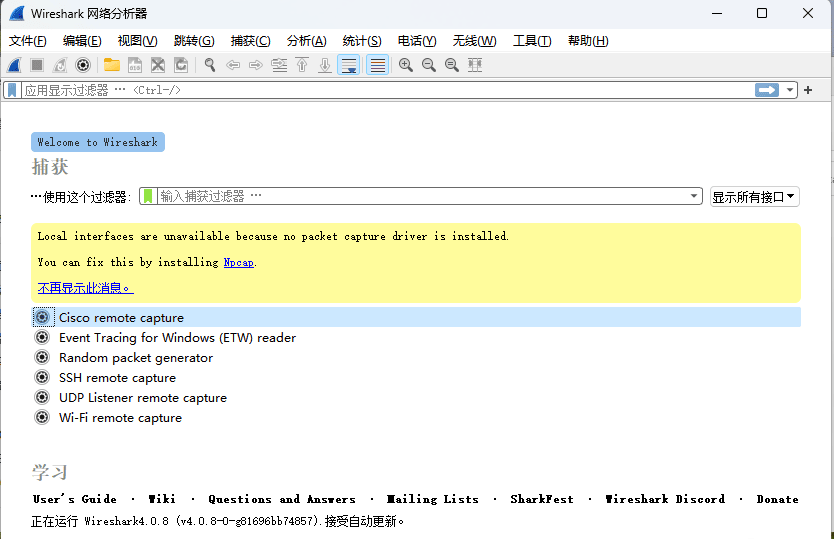Click the zoom out magnifier icon
Screen dimensions: 834x539
point(429,65)
